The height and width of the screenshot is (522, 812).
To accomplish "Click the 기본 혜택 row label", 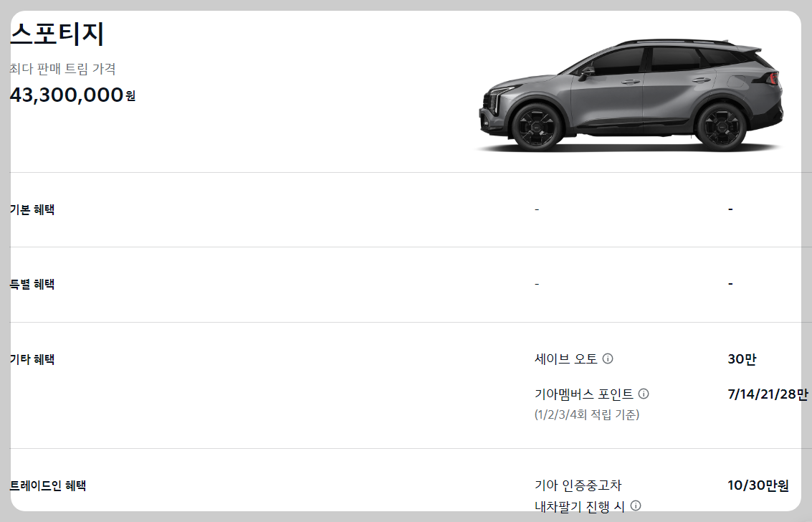I will click(x=32, y=209).
